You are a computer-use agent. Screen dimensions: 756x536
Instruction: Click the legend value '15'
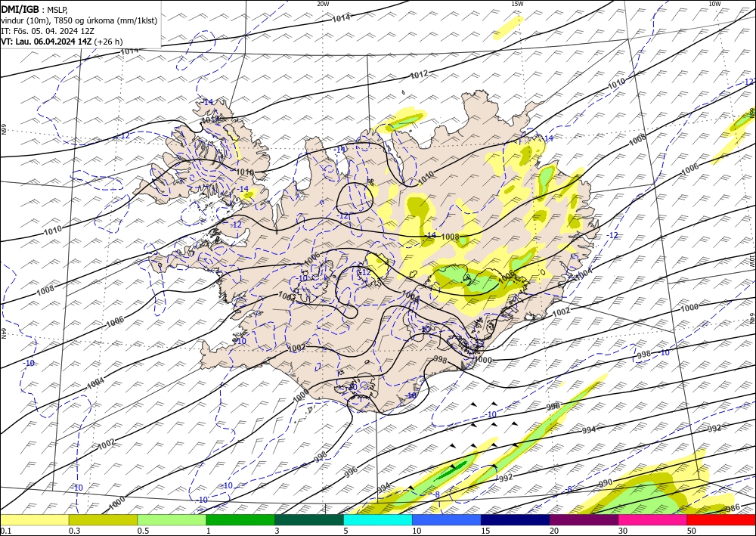point(485,531)
